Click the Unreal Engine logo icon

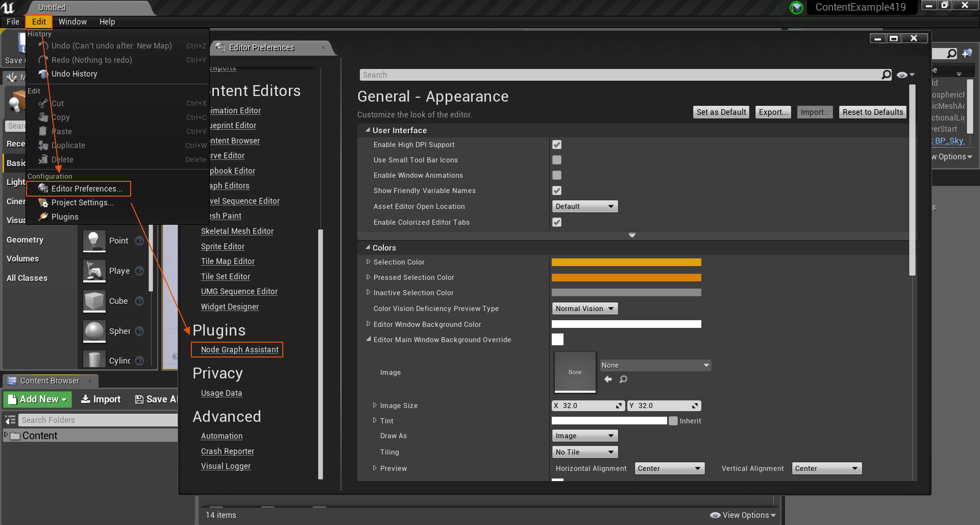pyautogui.click(x=8, y=7)
